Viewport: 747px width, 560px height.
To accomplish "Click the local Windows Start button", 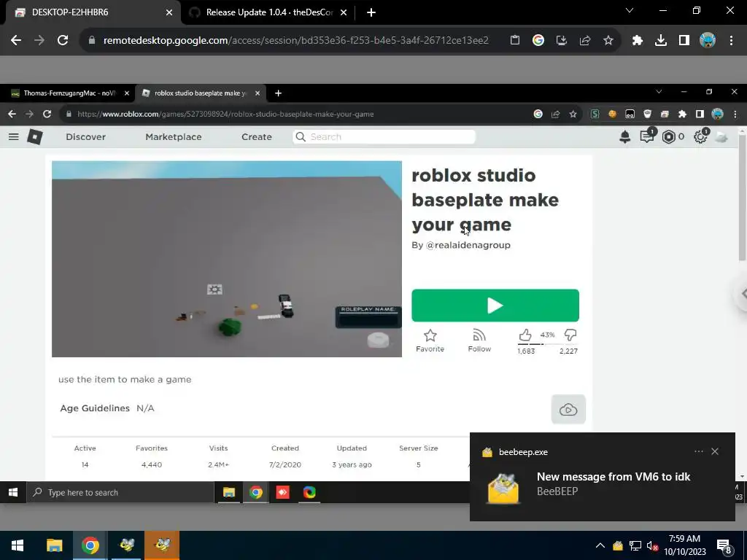I will [x=18, y=545].
